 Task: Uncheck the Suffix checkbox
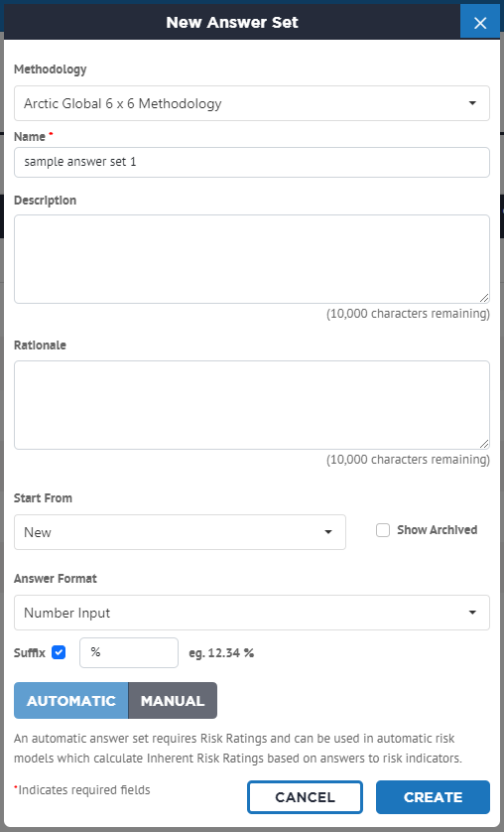click(59, 652)
